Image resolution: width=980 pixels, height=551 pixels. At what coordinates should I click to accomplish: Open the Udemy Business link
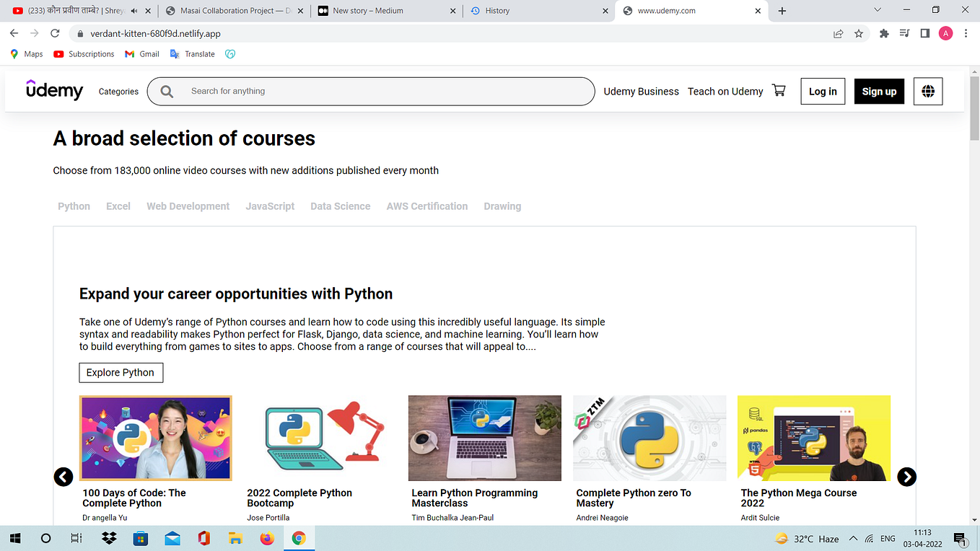[642, 92]
